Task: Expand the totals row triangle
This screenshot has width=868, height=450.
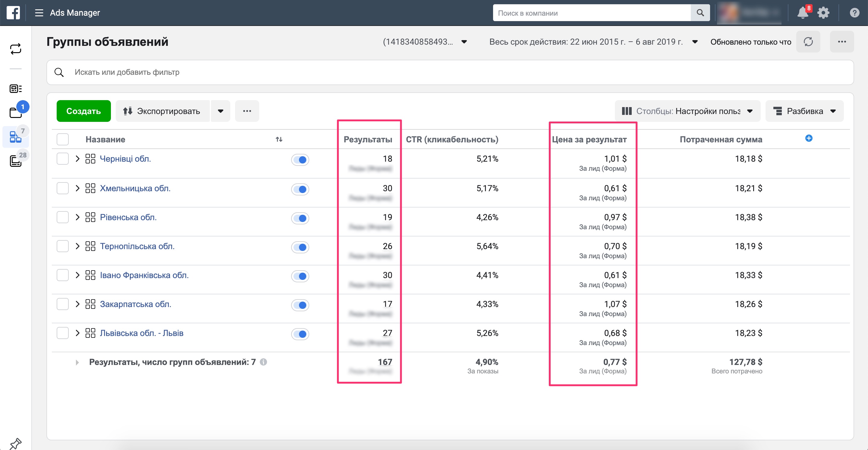Action: coord(77,363)
